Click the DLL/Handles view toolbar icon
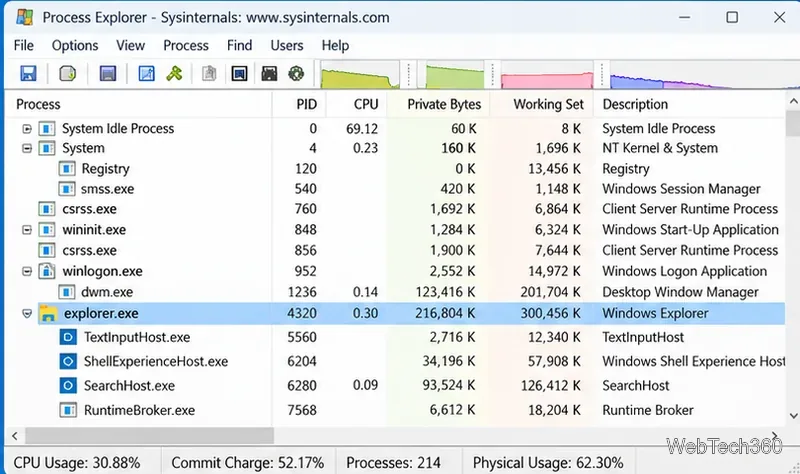Viewport: 800px width, 474px height. (269, 73)
